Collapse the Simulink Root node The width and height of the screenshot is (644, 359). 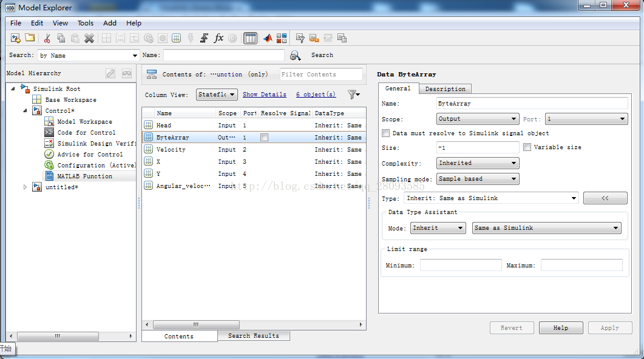[13, 89]
